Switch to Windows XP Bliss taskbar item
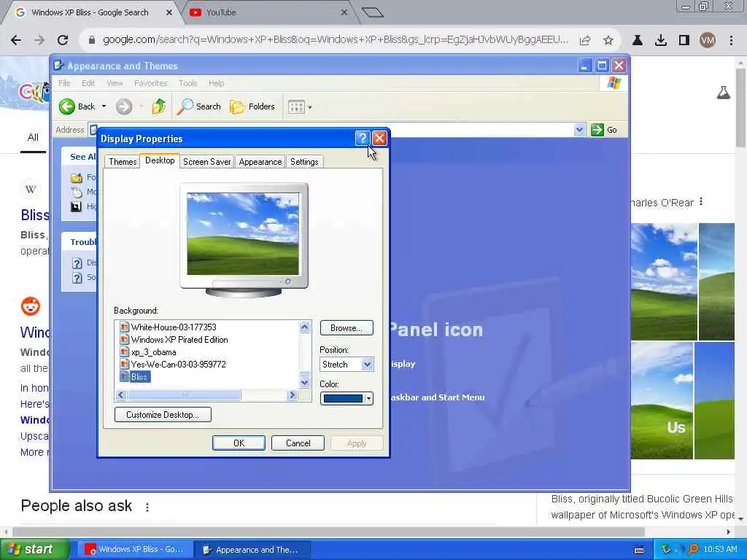The image size is (747, 560). (135, 550)
